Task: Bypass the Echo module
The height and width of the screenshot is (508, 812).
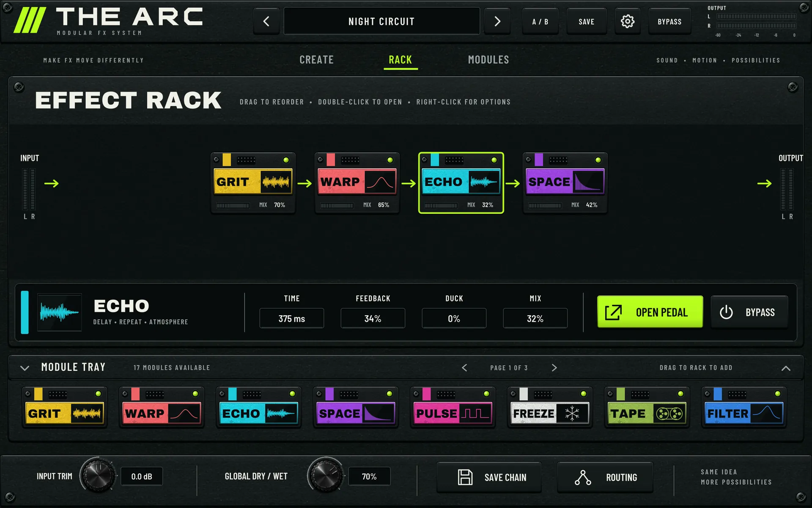Action: tap(749, 312)
